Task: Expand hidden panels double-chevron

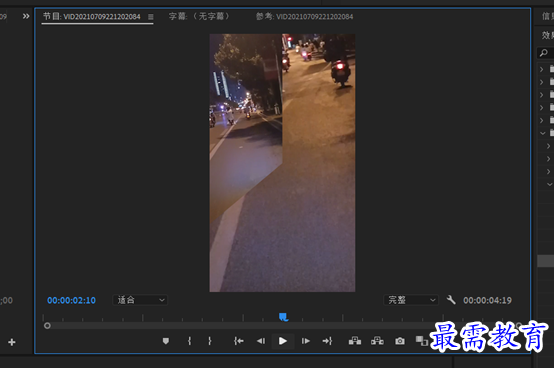Action: coord(26,16)
